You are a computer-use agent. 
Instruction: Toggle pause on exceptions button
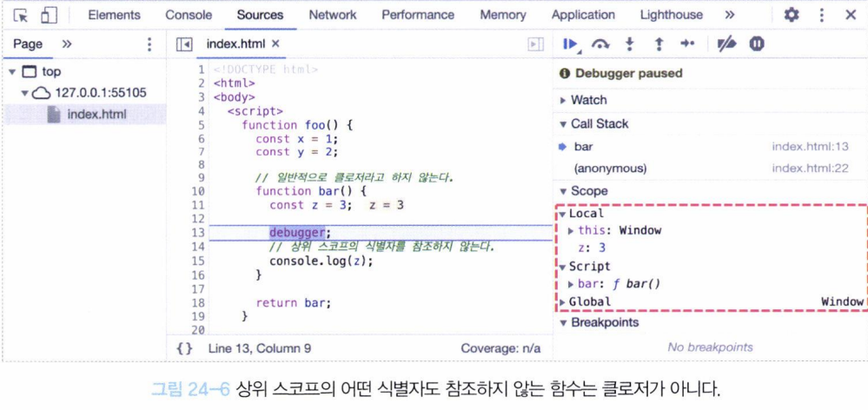[x=756, y=44]
